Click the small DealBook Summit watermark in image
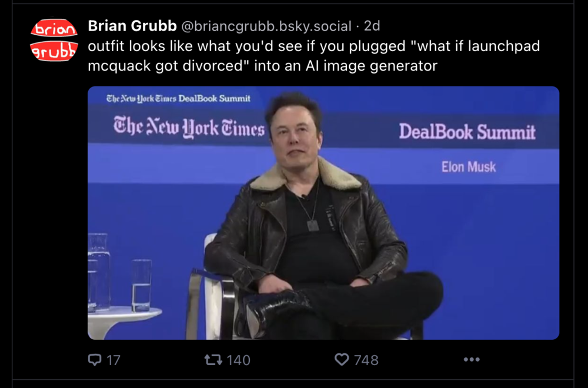 tap(178, 99)
